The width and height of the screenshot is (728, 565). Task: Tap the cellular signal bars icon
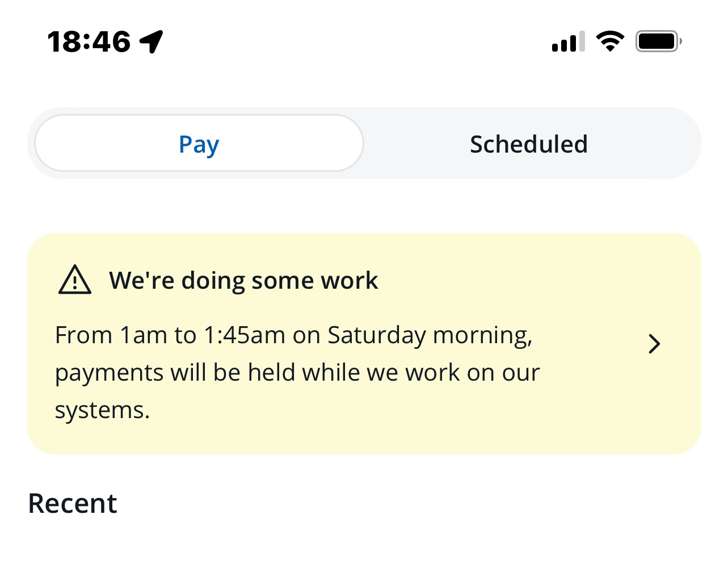[568, 42]
